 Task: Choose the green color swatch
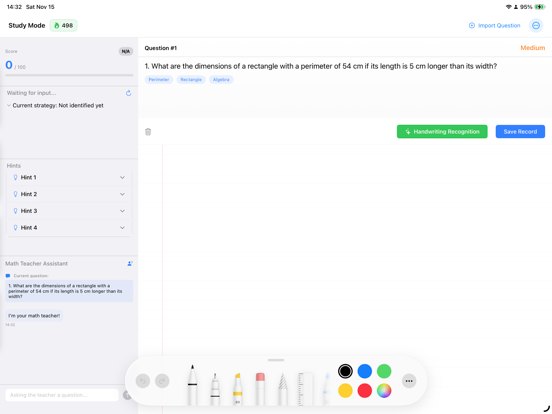coord(384,371)
